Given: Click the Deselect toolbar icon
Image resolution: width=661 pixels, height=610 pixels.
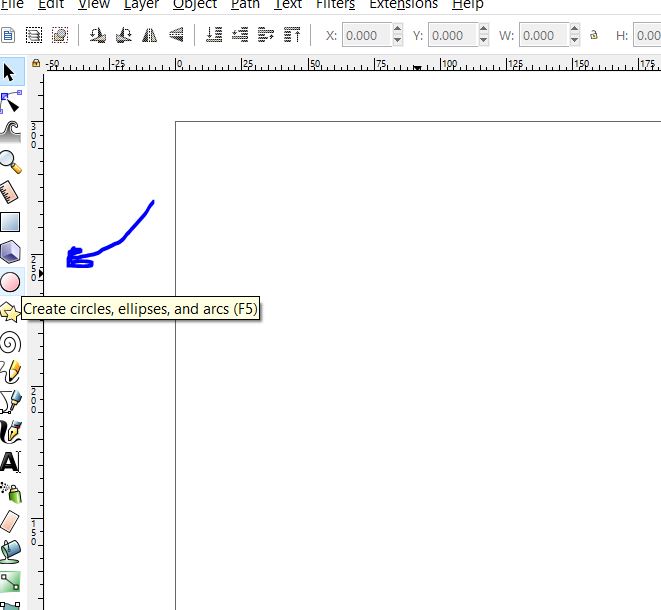Looking at the screenshot, I should [60, 35].
